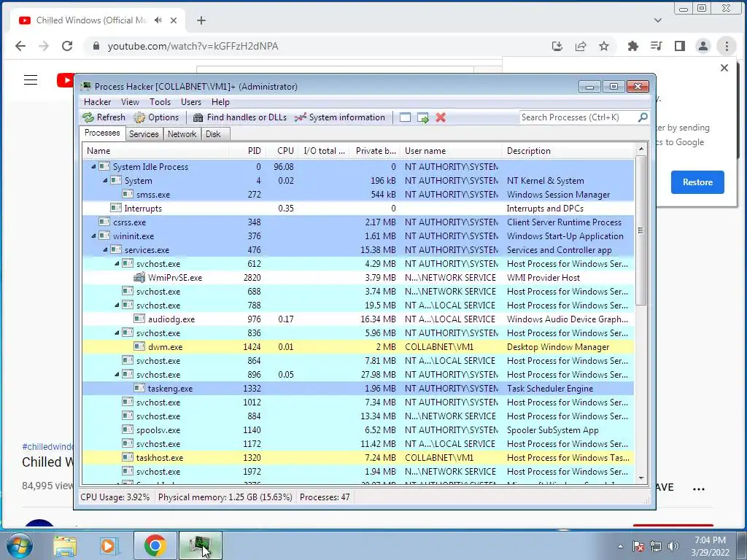Open the YouTube hamburger guide menu

[31, 79]
